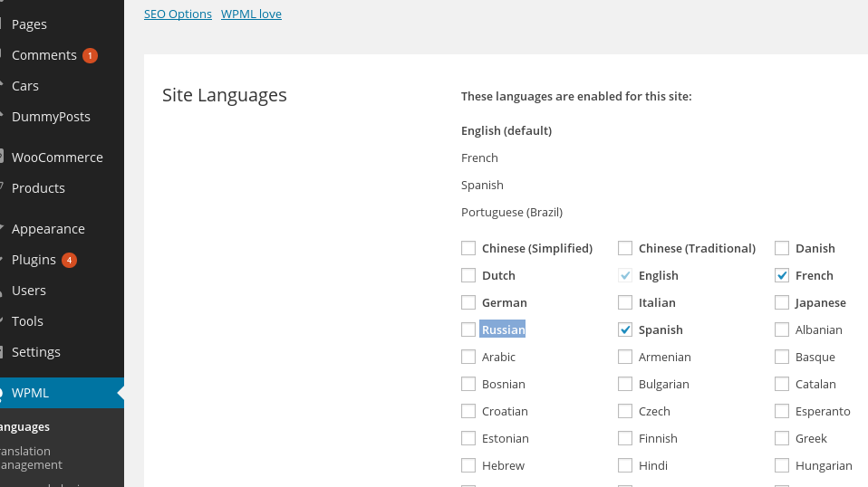Viewport: 868px width, 487px height.
Task: Go to Products in the sidebar
Action: (38, 188)
